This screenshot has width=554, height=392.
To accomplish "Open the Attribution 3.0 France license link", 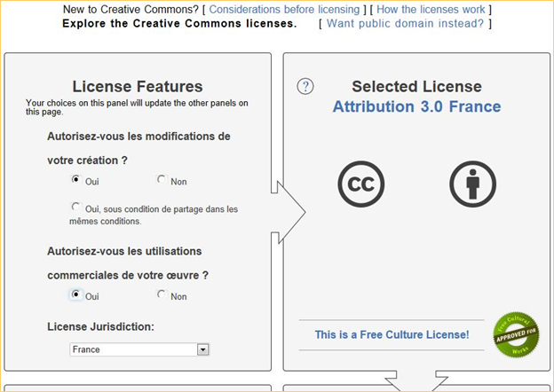I will point(417,106).
